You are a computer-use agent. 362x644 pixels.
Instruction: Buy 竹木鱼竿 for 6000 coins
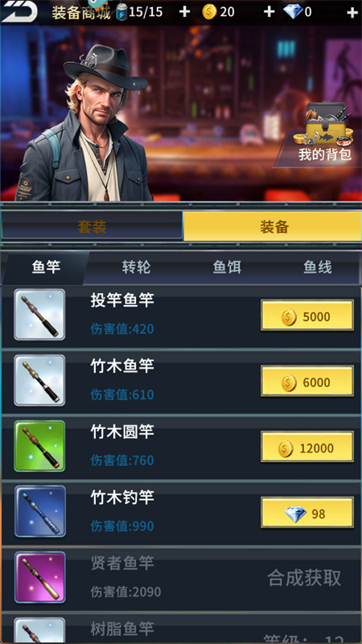(x=307, y=382)
